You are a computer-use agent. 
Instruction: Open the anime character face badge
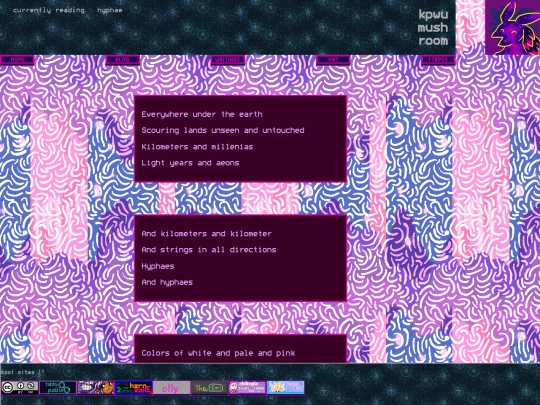click(x=96, y=387)
